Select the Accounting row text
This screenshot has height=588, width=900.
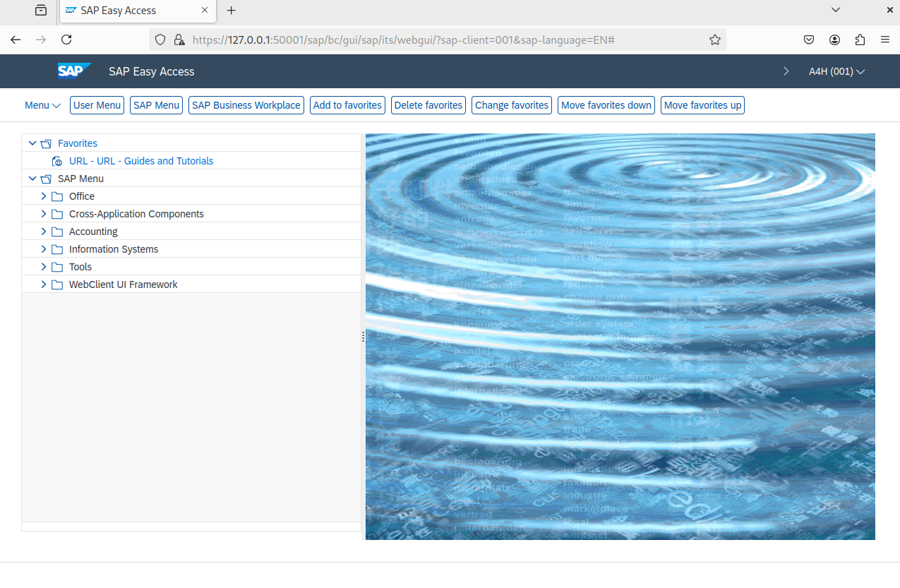coord(93,232)
